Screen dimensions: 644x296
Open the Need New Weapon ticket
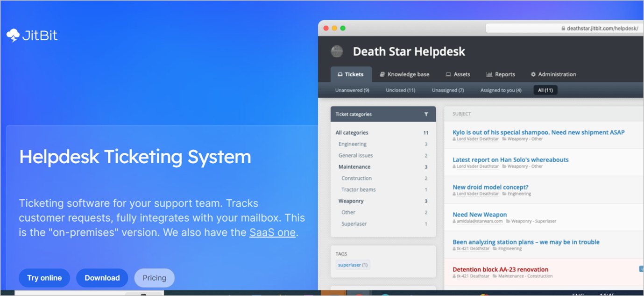point(480,215)
